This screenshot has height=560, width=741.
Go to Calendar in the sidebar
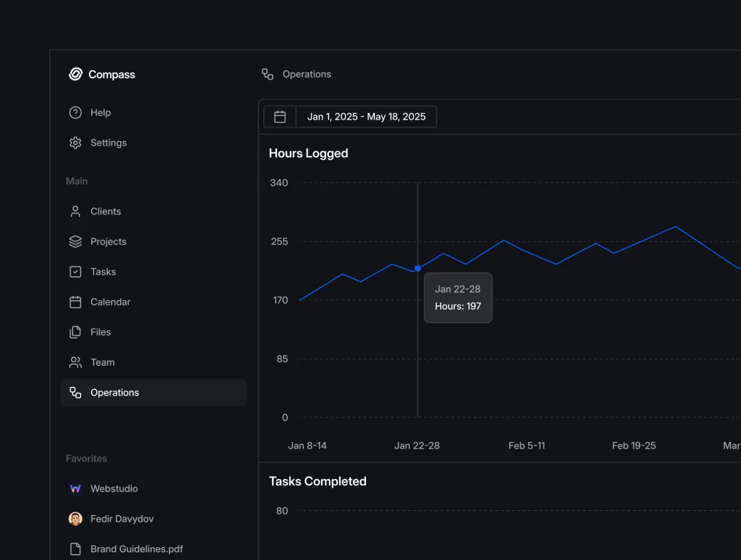pos(110,302)
